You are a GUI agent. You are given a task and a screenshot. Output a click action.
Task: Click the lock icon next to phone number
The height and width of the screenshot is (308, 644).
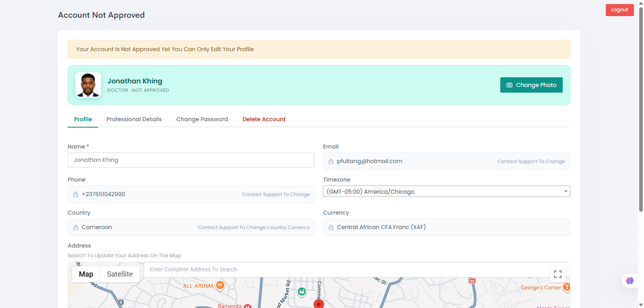[76, 194]
